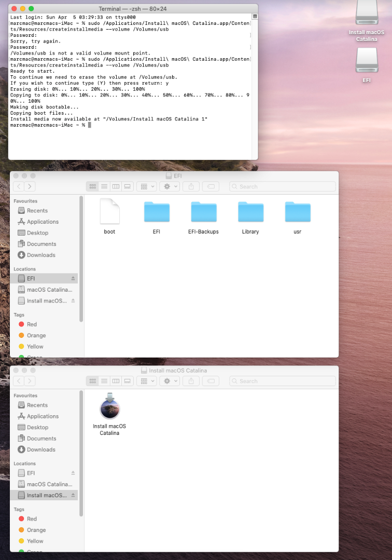The height and width of the screenshot is (560, 392).
Task: Click Edit Tags button in EFI window toolbar
Action: pos(211,186)
